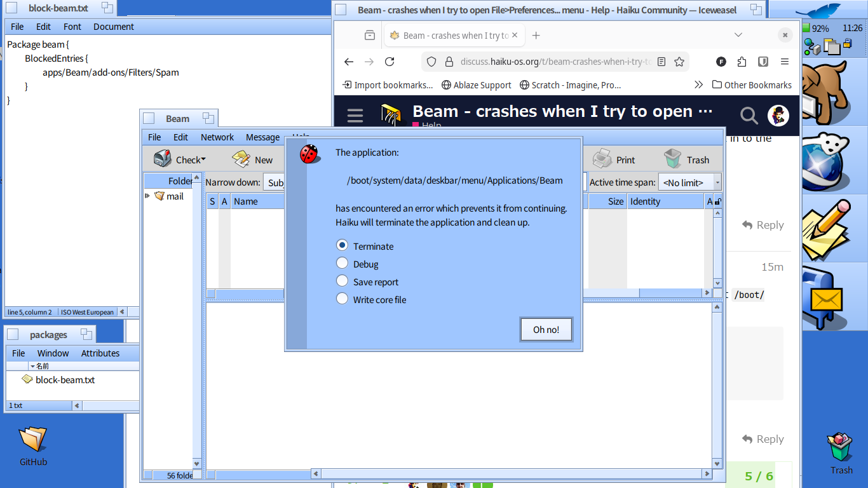This screenshot has width=868, height=488.
Task: Open the forum search magnifier icon
Action: point(749,115)
